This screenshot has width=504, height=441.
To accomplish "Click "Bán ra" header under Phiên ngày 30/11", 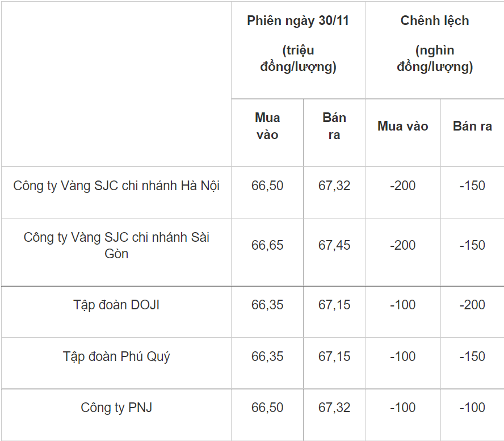I will pyautogui.click(x=334, y=126).
